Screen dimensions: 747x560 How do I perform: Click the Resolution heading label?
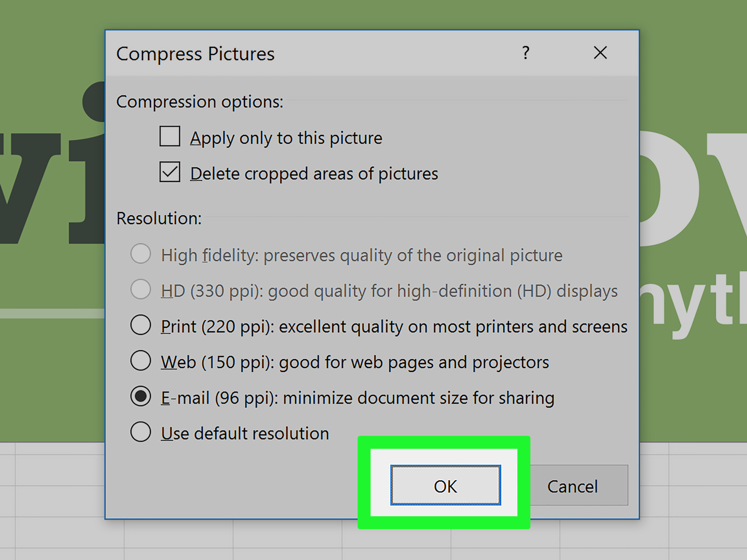159,218
